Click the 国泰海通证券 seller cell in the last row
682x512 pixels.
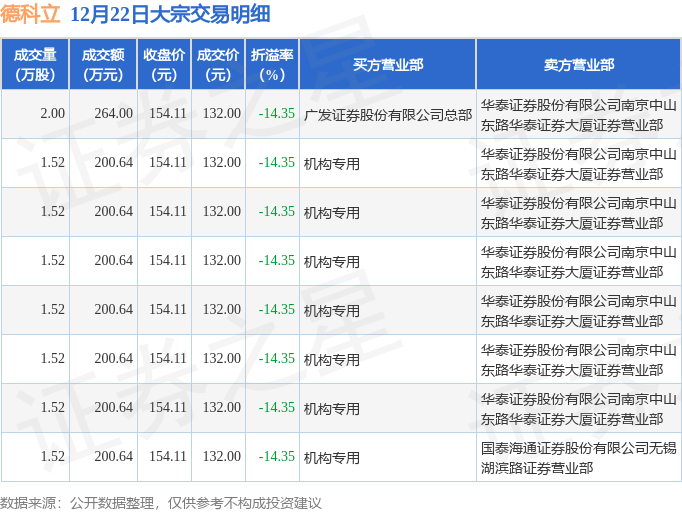[578, 458]
